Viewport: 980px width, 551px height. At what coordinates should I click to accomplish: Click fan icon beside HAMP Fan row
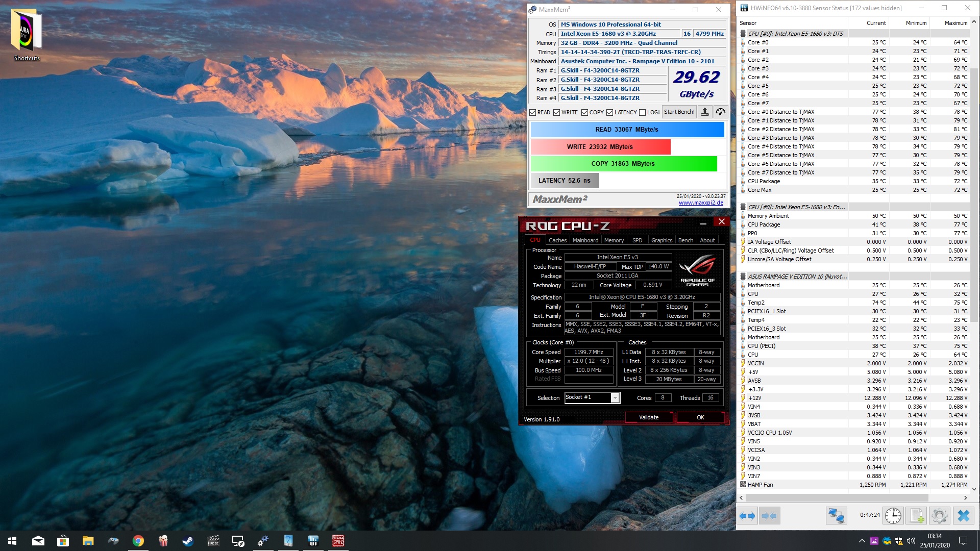(x=743, y=485)
